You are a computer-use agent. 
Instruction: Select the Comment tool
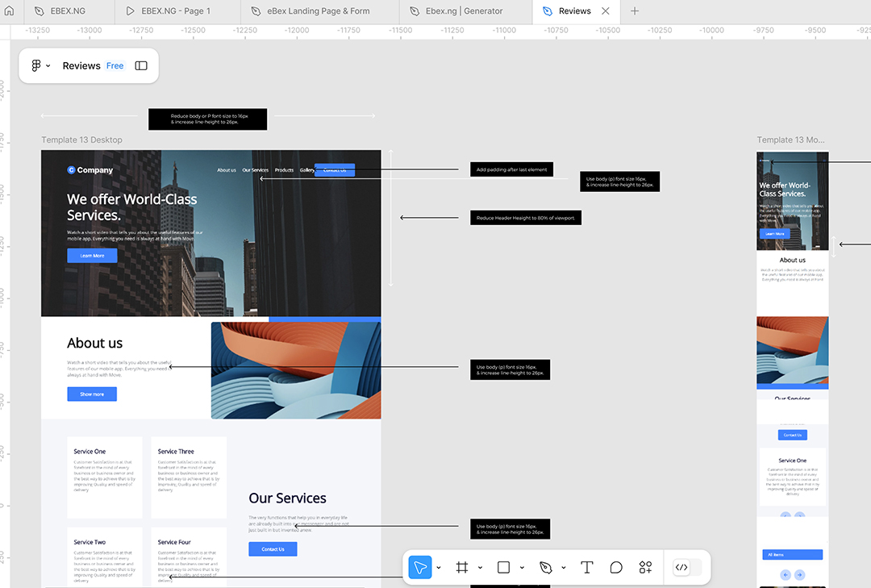(x=616, y=568)
